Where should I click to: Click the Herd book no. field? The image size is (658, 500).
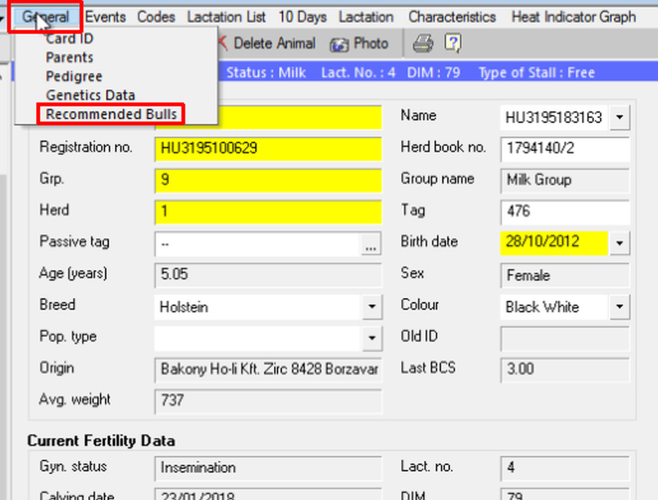coord(564,149)
